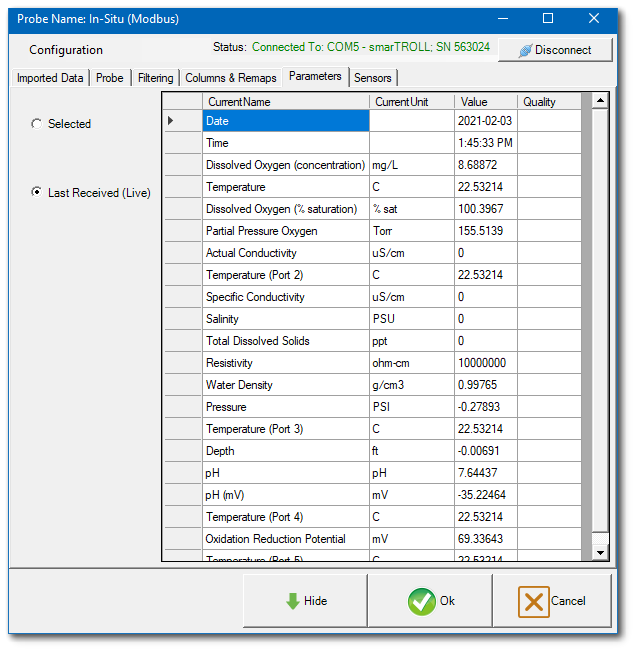Select 'Temperature (Port 4)' cell

[x=286, y=517]
